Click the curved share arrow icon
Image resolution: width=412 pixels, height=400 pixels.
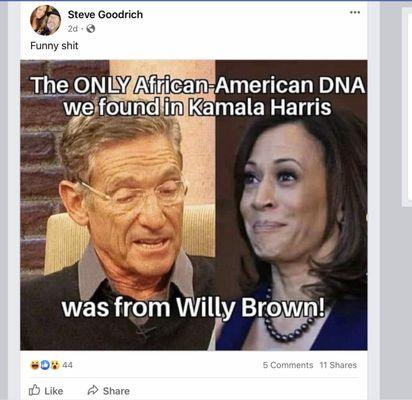93,390
